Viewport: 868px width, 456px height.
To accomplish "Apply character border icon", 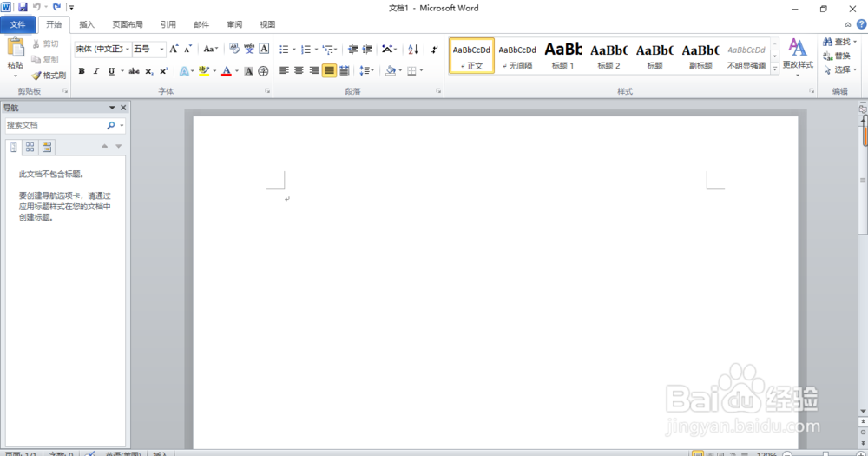I will pyautogui.click(x=264, y=49).
